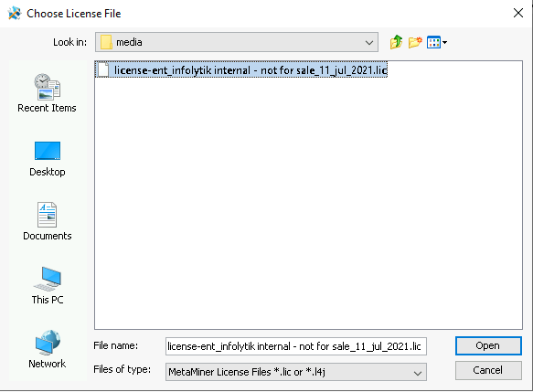Focus the File name text field

(295, 346)
